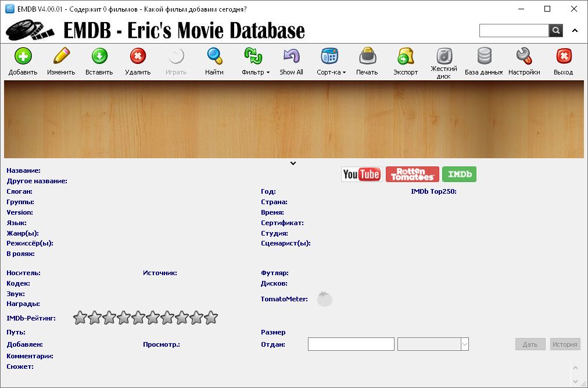The height and width of the screenshot is (388, 588).
Task: Open the Печать (print) function
Action: click(367, 61)
